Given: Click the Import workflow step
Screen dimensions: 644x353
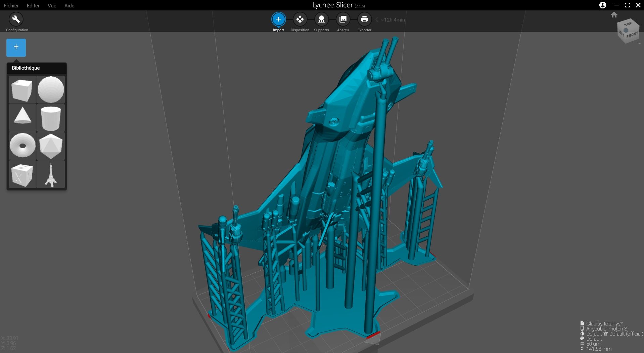Looking at the screenshot, I should tap(278, 19).
